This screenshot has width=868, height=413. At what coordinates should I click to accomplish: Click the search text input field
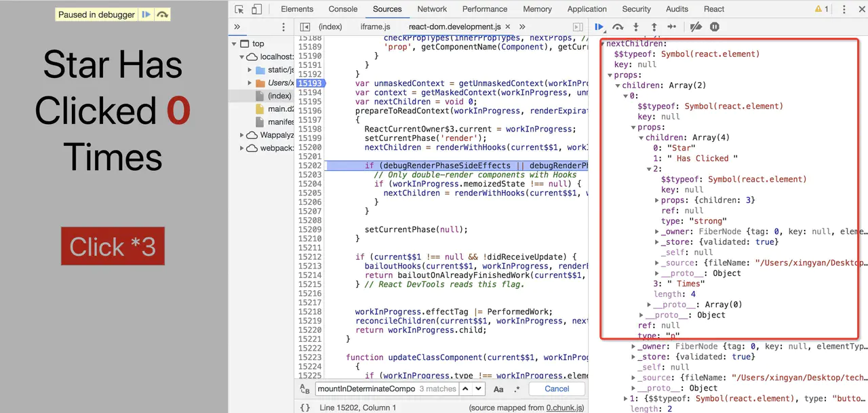coord(366,389)
